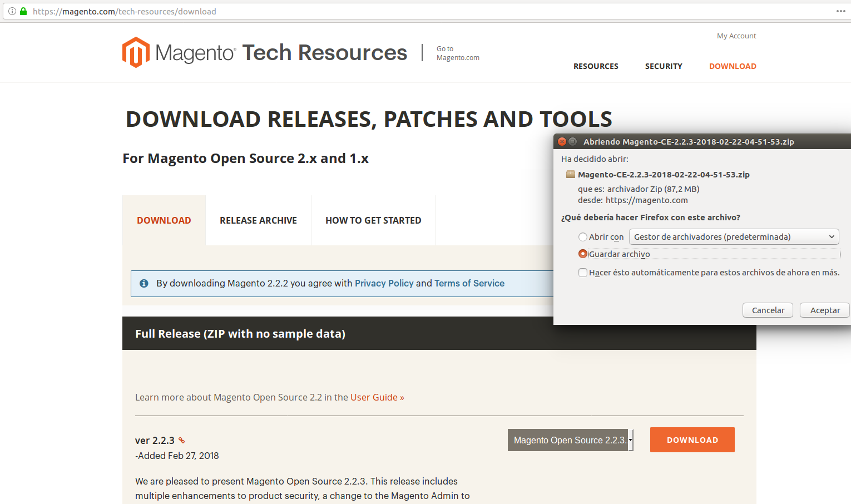Open the SECURITY navigation menu
The image size is (851, 504).
coord(664,66)
